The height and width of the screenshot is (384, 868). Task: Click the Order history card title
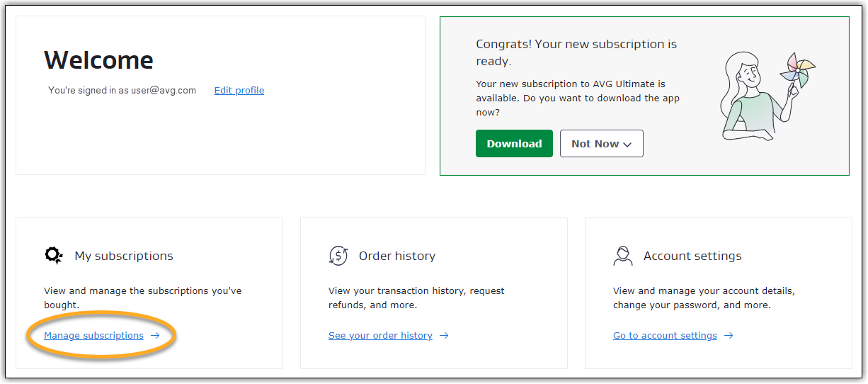pyautogui.click(x=397, y=256)
